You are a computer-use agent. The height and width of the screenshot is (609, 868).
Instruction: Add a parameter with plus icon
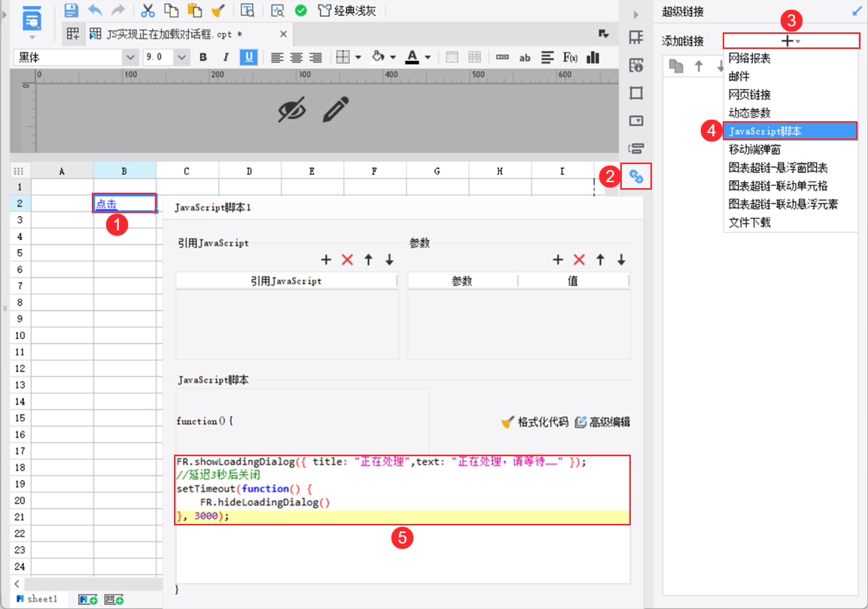[558, 260]
